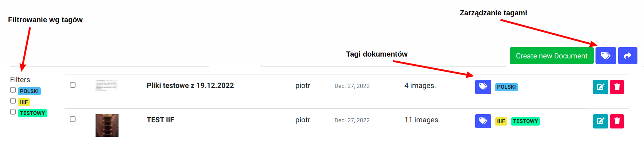The width and height of the screenshot is (644, 146).
Task: Open tags for TEST IIF document
Action: click(483, 121)
